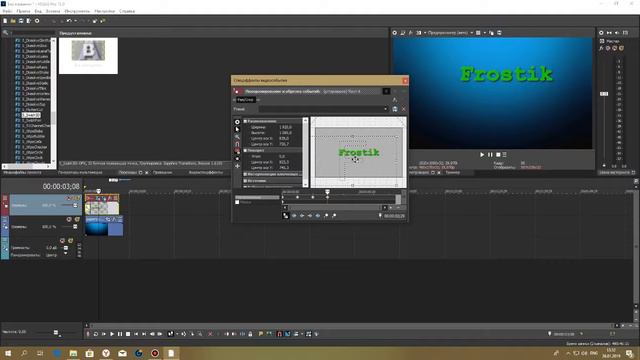The width and height of the screenshot is (640, 360).
Task: Pause the video preview window
Action: pos(490,155)
